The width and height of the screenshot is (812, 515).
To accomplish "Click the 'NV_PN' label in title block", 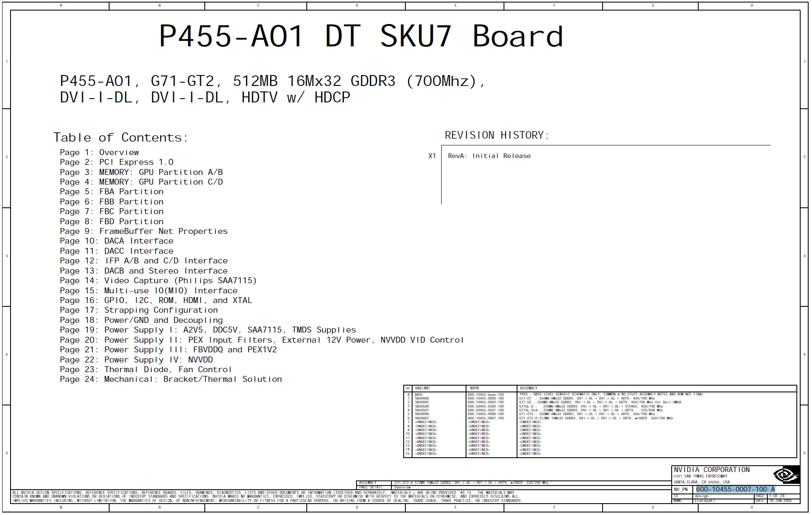I will coord(681,490).
